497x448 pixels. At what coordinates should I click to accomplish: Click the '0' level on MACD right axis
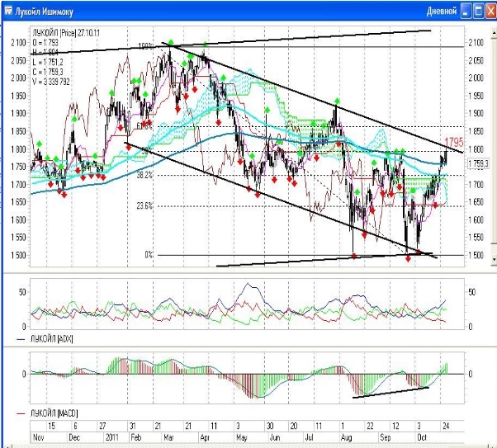pyautogui.click(x=471, y=375)
